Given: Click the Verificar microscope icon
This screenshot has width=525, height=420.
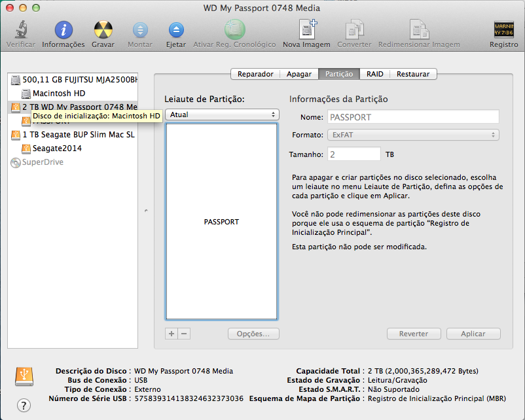Looking at the screenshot, I should click(21, 29).
